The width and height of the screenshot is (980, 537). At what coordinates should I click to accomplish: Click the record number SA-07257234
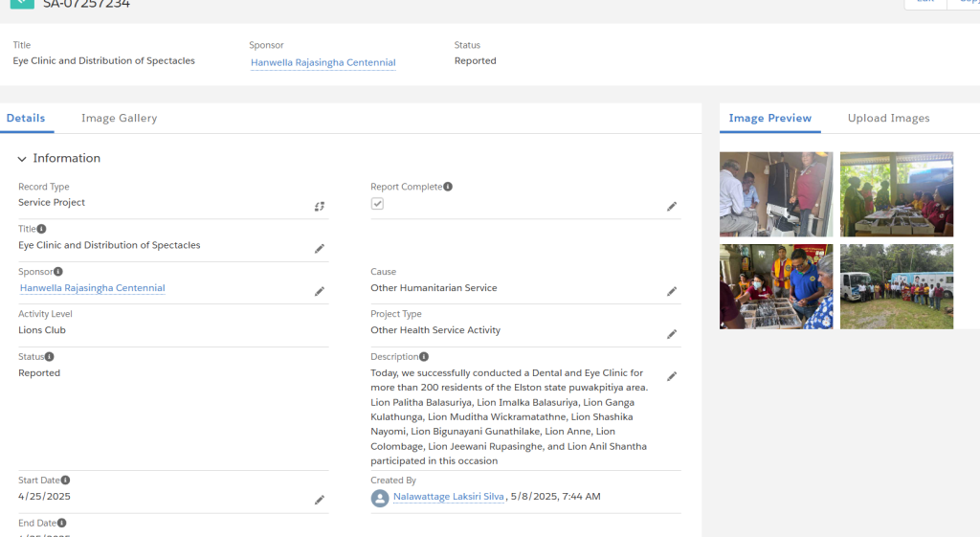pyautogui.click(x=86, y=4)
